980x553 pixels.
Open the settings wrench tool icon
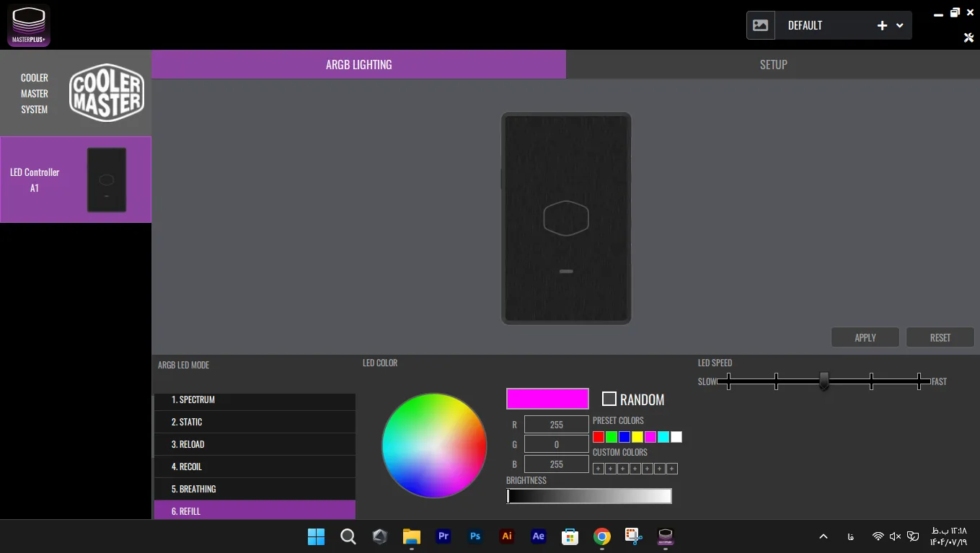click(968, 37)
